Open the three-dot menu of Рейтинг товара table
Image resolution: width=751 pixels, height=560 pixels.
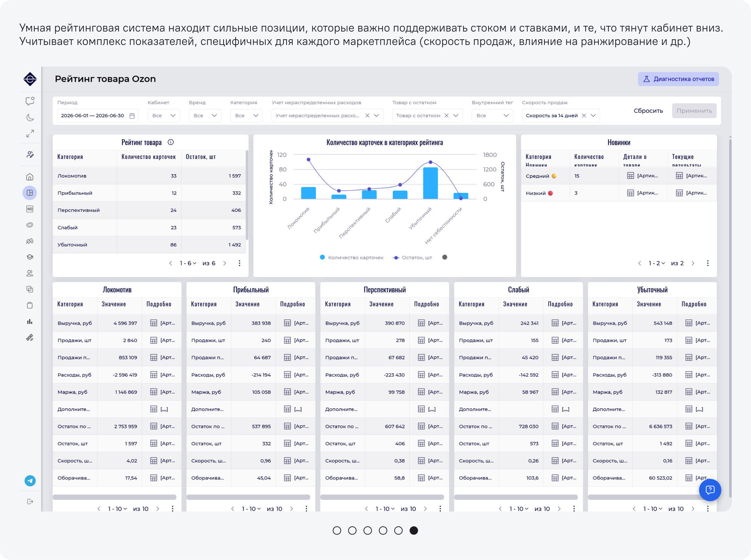pos(239,263)
